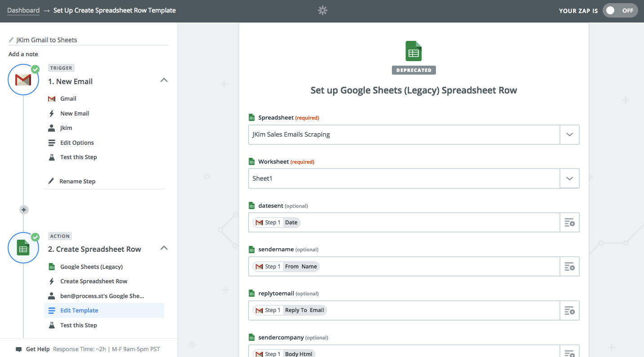Go to Dashboard link
644x357 pixels.
23,10
